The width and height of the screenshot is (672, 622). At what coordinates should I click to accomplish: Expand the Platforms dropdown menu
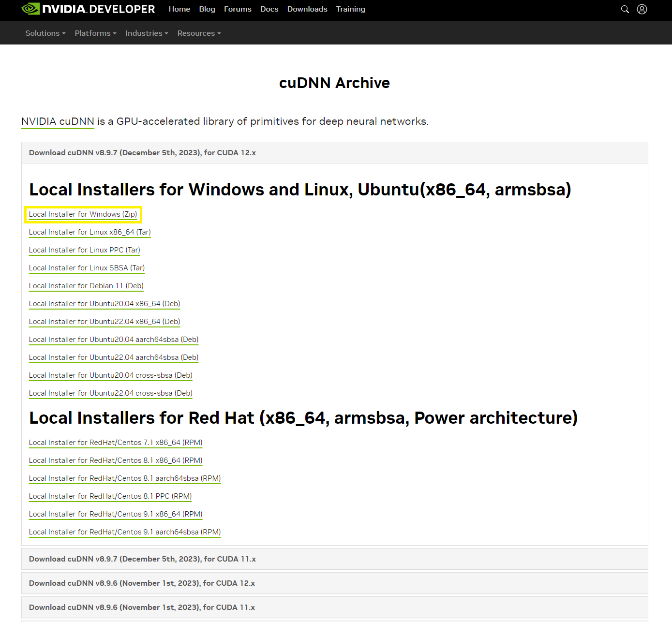point(96,33)
